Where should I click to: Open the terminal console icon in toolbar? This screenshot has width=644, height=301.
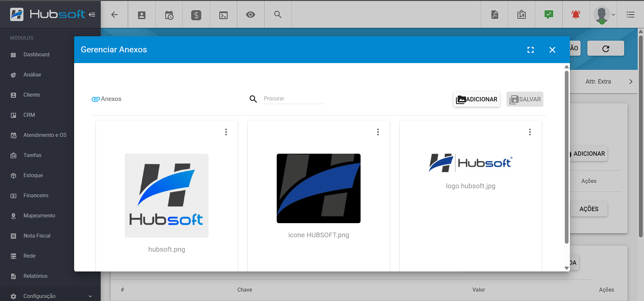(x=223, y=15)
